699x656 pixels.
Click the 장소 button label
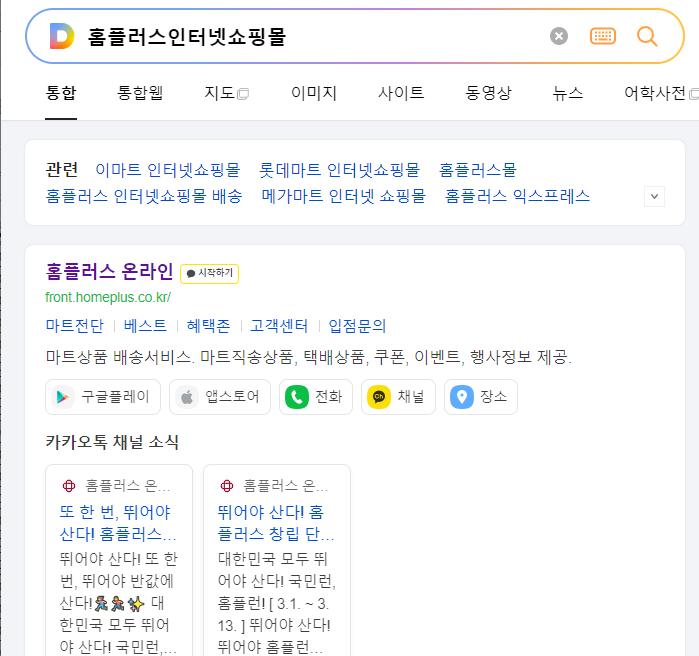(493, 397)
